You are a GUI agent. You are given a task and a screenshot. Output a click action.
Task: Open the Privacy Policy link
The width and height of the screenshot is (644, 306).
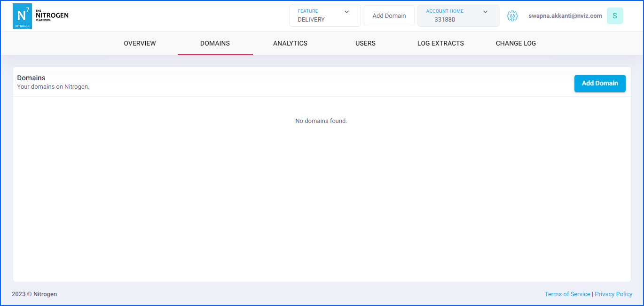(x=613, y=294)
